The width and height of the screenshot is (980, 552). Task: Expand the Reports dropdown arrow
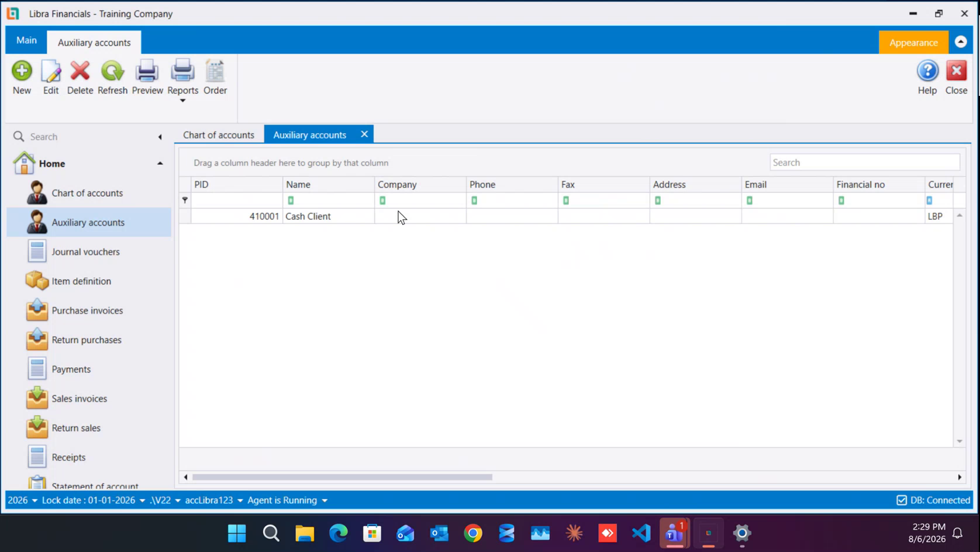(x=182, y=101)
